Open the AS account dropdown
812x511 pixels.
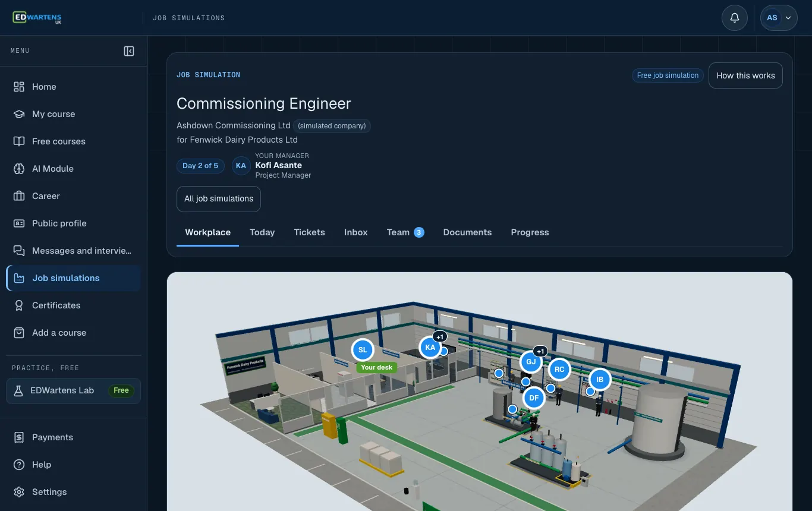779,18
